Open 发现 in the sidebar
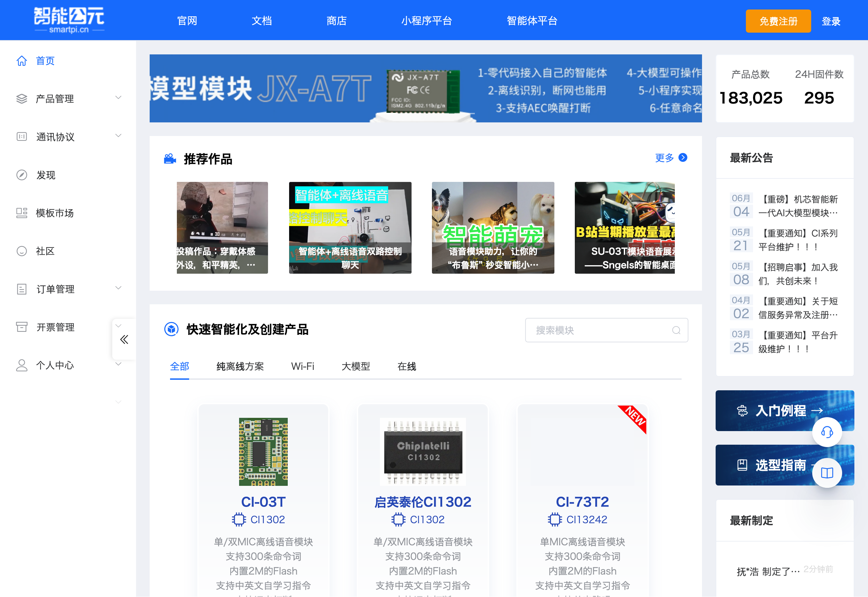The height and width of the screenshot is (597, 868). click(x=46, y=175)
